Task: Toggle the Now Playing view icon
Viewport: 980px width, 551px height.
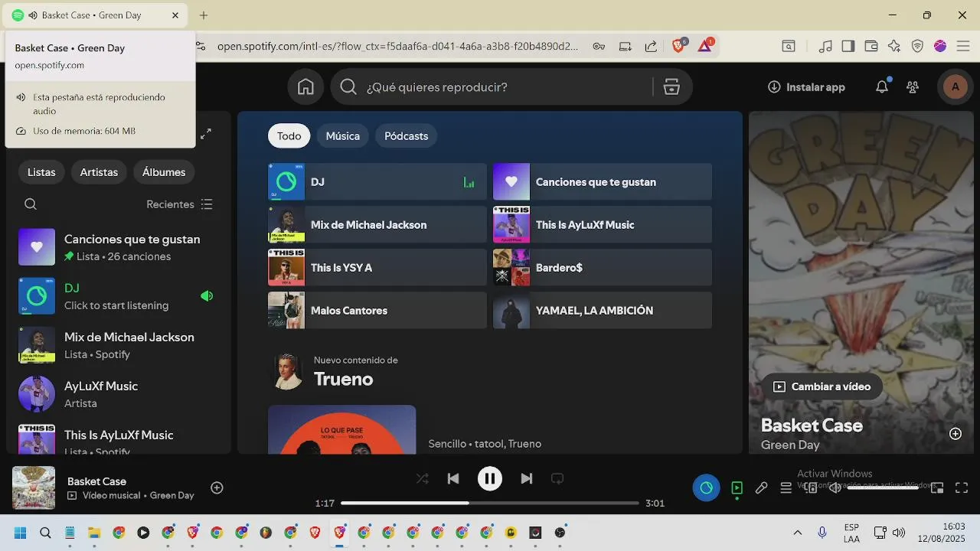Action: [x=737, y=487]
